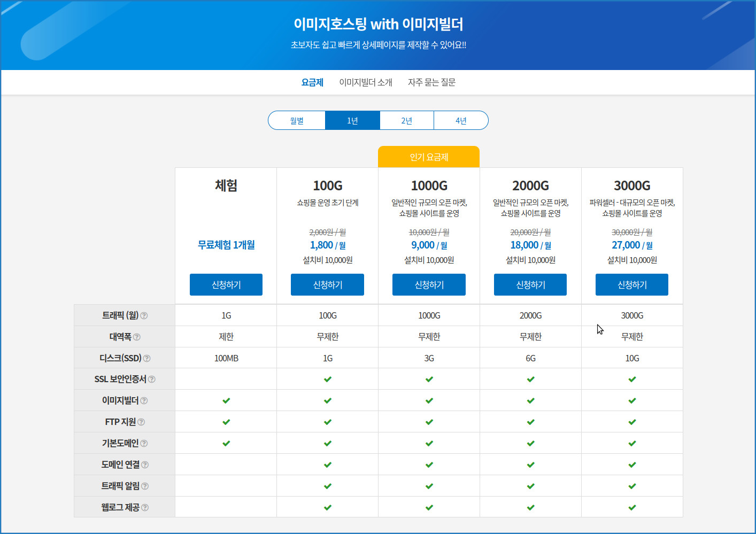Open the 요금제 tab
Screen dimensions: 756x534
(x=312, y=82)
